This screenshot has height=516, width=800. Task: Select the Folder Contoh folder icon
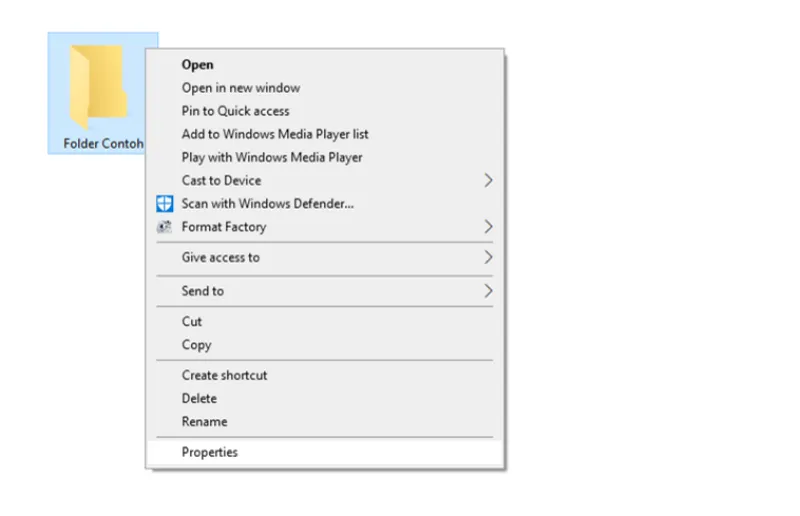click(x=98, y=86)
